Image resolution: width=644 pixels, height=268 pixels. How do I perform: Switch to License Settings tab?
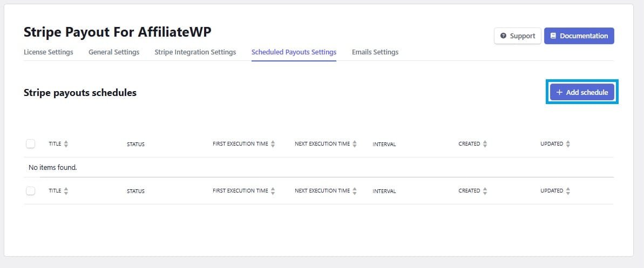click(49, 52)
